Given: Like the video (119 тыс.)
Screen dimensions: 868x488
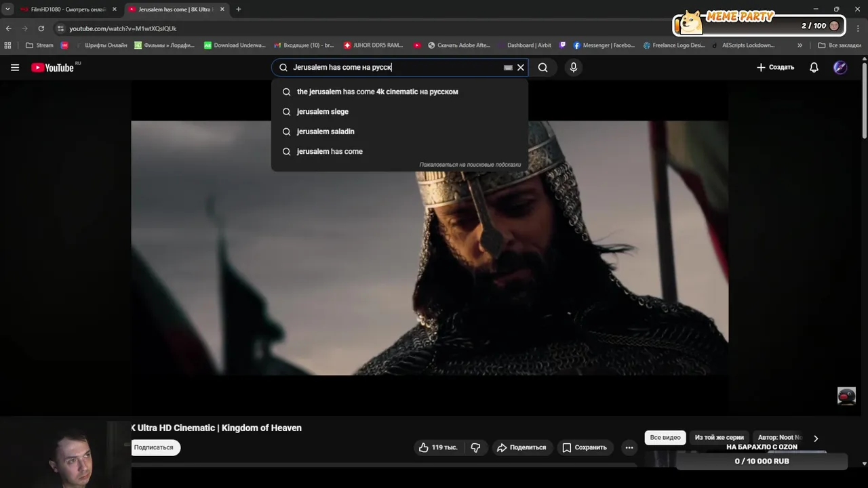Looking at the screenshot, I should (x=438, y=447).
